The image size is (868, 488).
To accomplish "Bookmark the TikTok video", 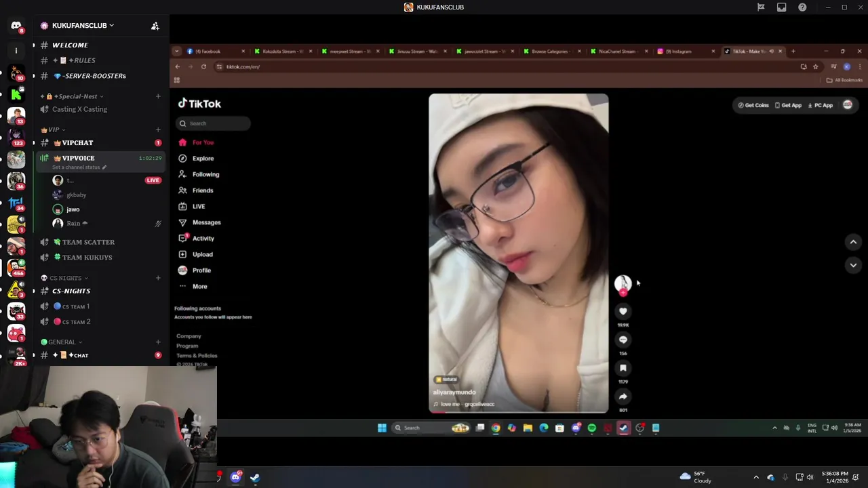I will [x=623, y=368].
